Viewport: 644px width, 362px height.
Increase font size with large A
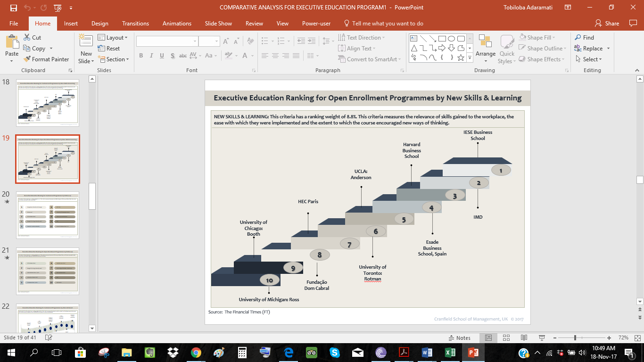coord(226,41)
